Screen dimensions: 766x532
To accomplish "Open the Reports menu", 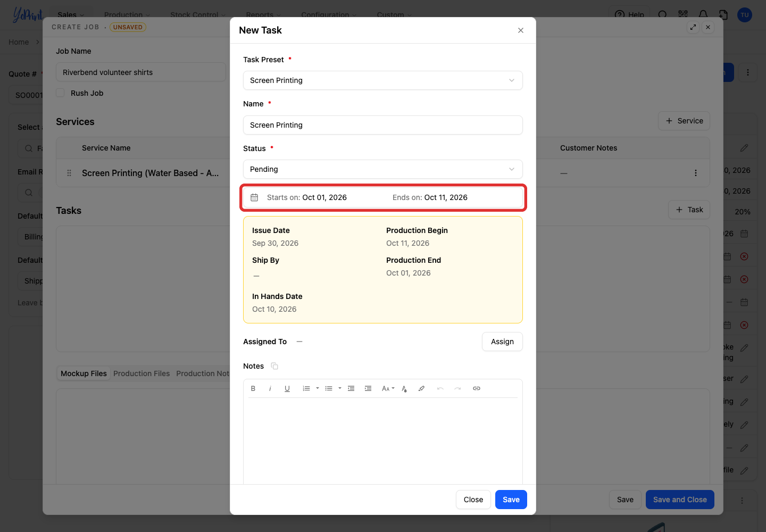I will [x=263, y=14].
